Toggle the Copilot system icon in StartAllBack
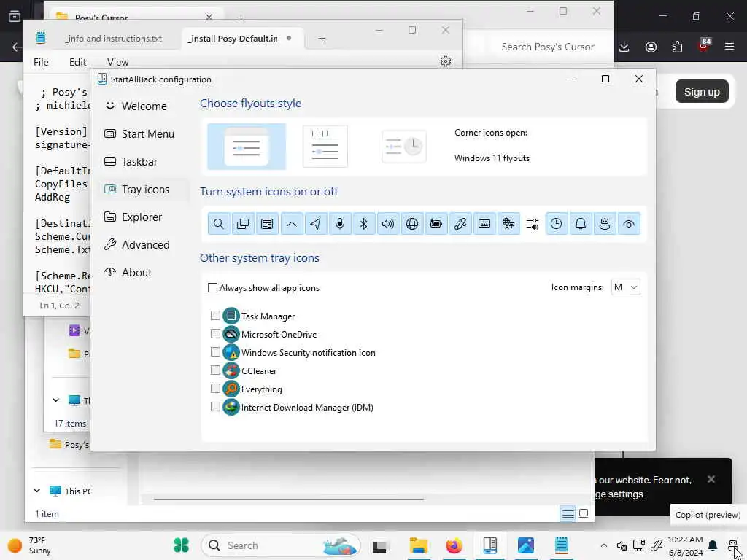The height and width of the screenshot is (560, 747). coord(605,224)
